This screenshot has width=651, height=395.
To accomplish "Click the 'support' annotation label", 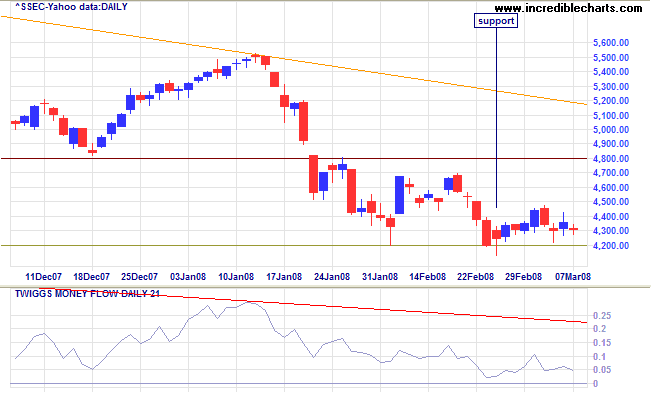I will [496, 21].
